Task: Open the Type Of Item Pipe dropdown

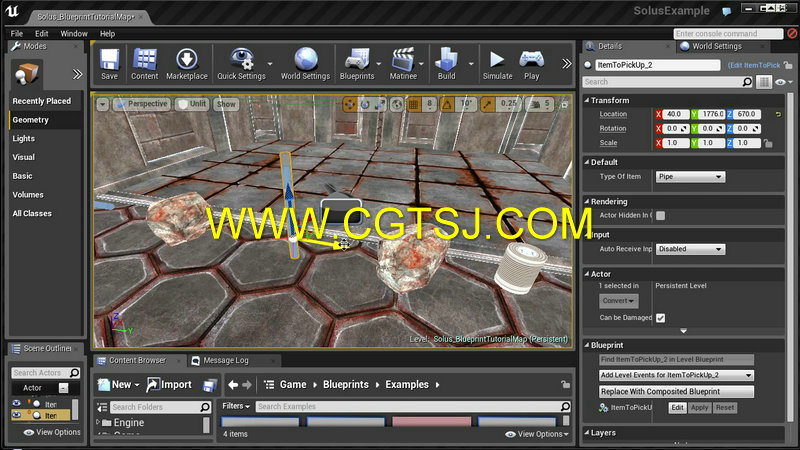Action: point(690,177)
